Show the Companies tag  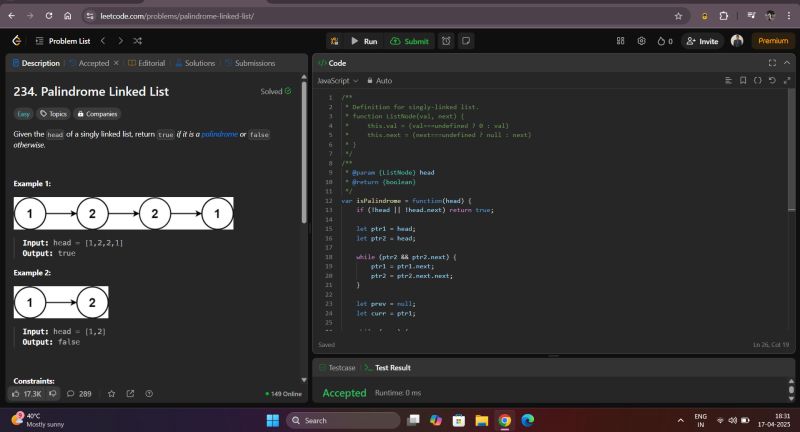click(97, 114)
